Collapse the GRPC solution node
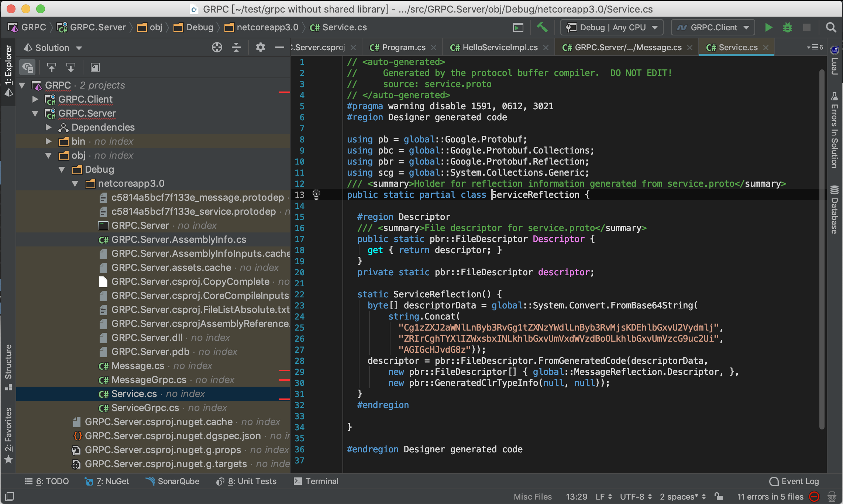 [22, 86]
